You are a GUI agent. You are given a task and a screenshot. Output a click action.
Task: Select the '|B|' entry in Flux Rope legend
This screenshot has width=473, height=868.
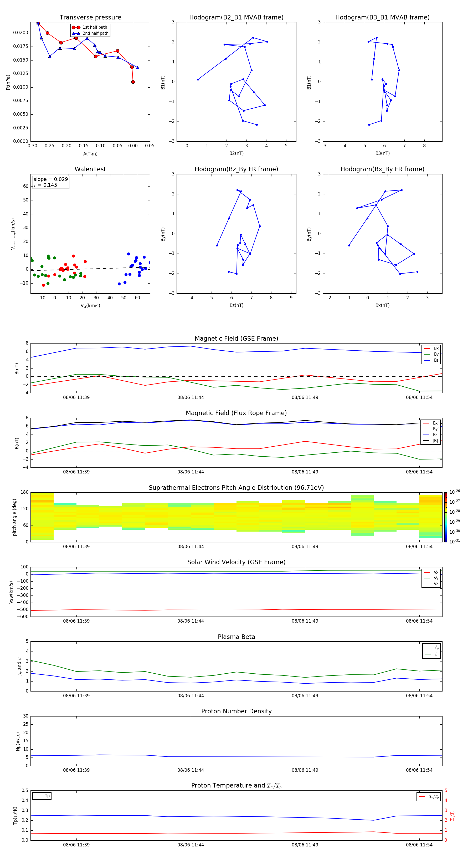[431, 441]
